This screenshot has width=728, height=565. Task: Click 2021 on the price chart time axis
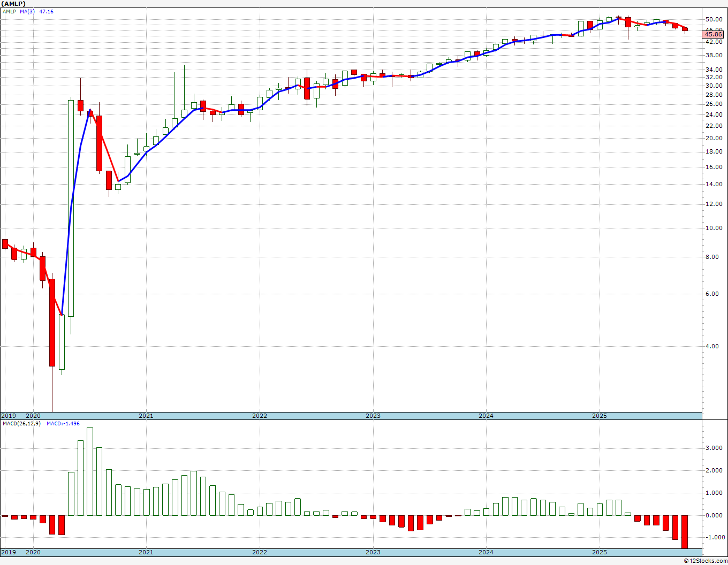click(146, 416)
